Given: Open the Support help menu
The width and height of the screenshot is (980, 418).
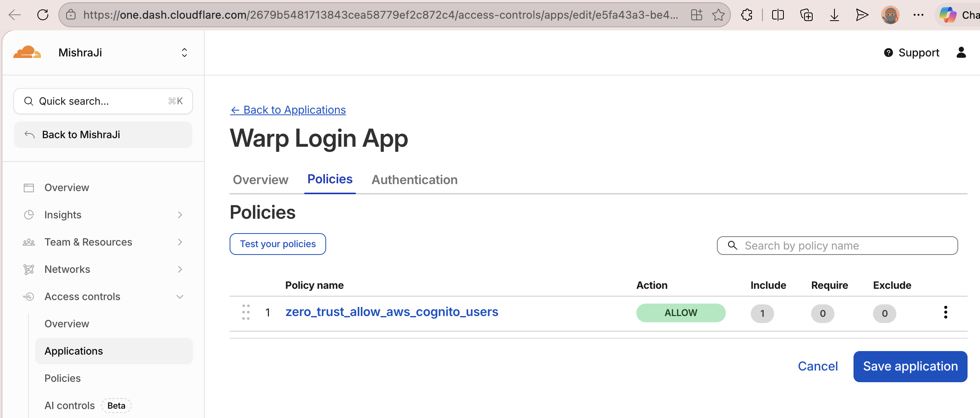Looking at the screenshot, I should (x=910, y=53).
